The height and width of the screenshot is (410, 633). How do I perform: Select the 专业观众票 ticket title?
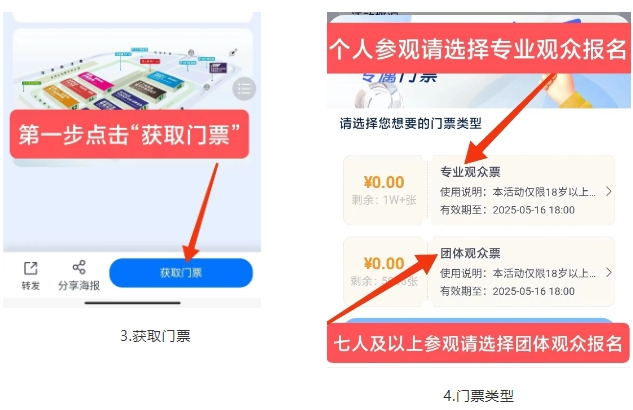click(x=470, y=172)
